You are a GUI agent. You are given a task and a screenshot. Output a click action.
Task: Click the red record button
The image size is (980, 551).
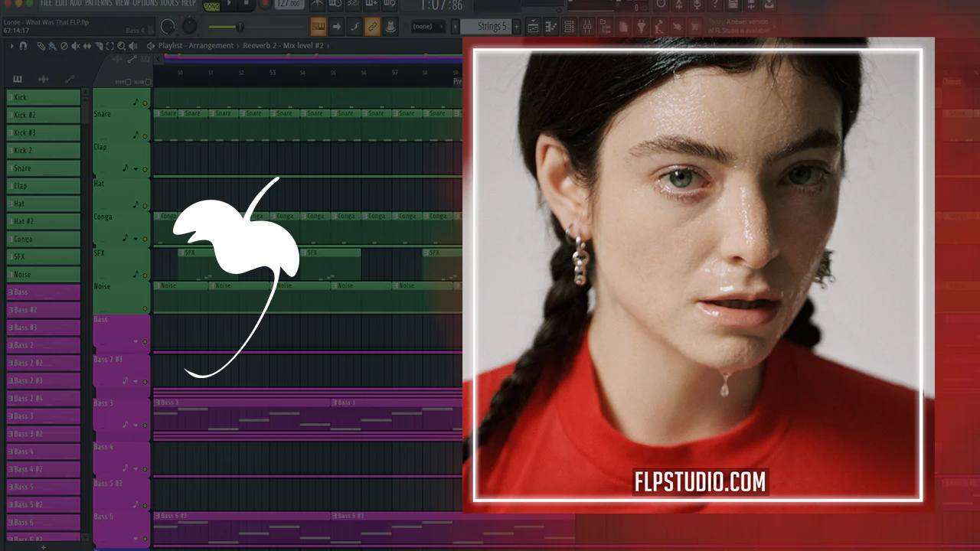[x=265, y=4]
